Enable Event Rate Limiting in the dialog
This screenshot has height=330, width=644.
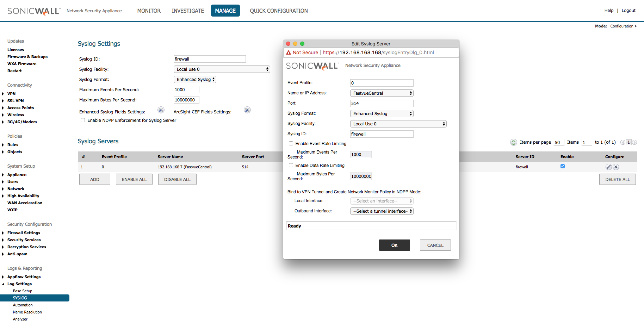click(291, 143)
